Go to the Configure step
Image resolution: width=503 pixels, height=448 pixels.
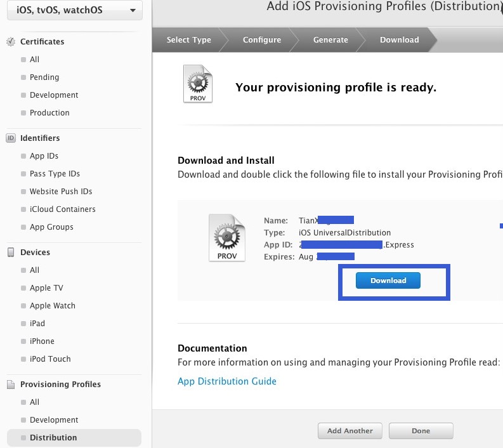261,40
